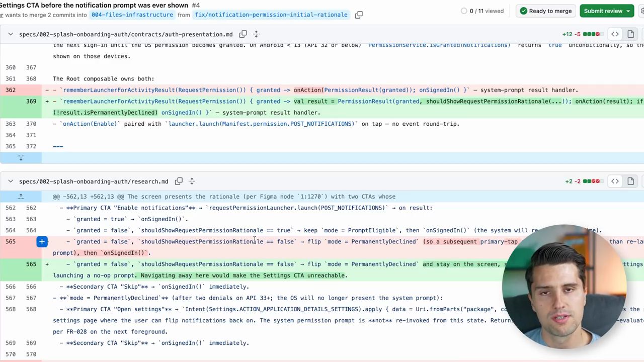Expand hidden lines above line 562
This screenshot has width=644, height=362.
tap(21, 197)
